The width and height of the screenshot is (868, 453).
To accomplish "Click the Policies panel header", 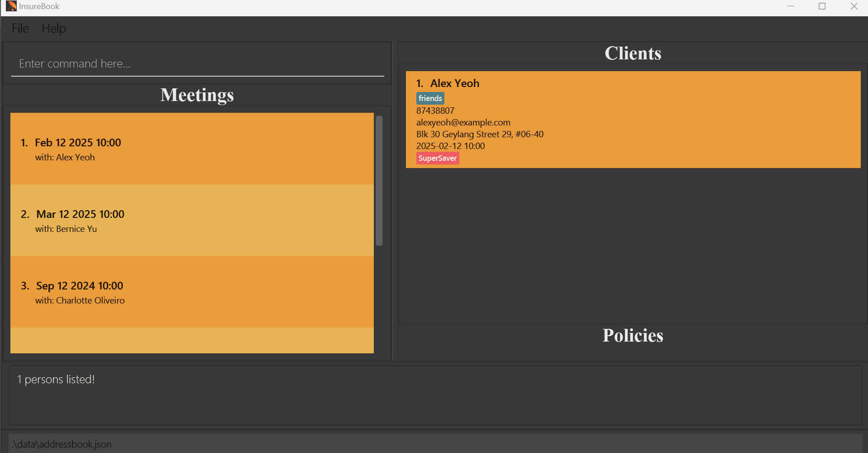I will pyautogui.click(x=633, y=336).
